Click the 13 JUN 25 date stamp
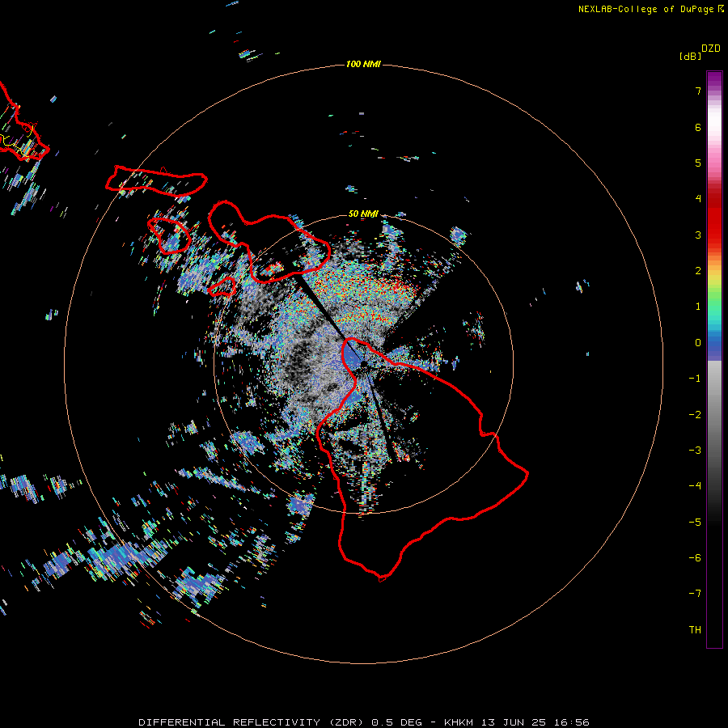The height and width of the screenshot is (728, 728). click(512, 722)
